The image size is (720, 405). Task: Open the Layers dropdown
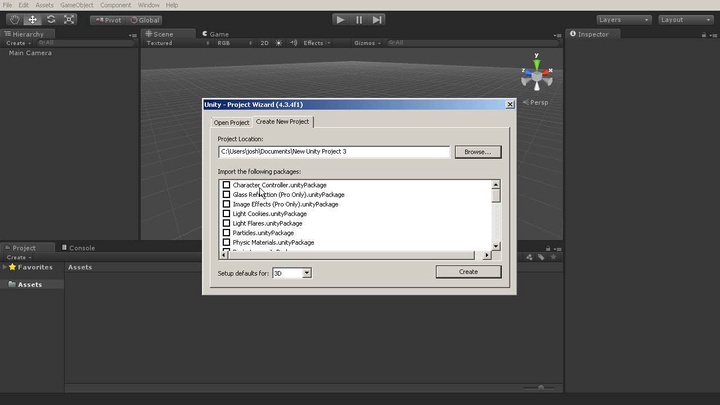coord(622,19)
